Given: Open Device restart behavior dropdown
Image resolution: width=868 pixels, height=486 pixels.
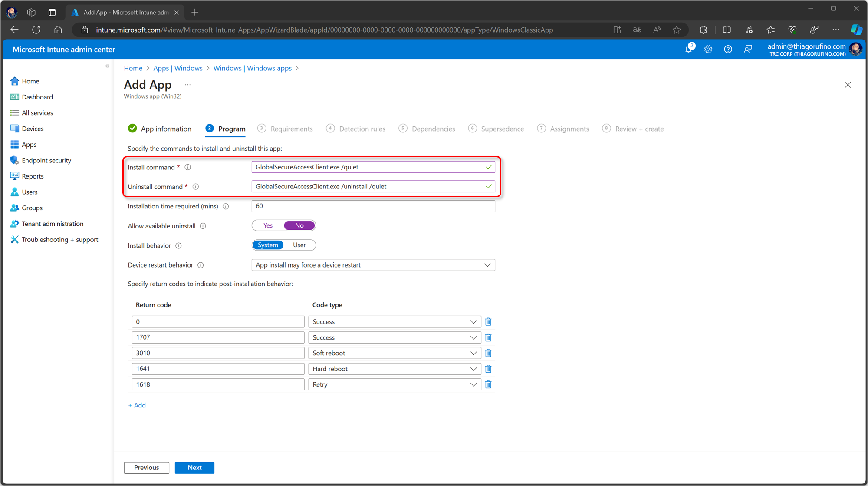Looking at the screenshot, I should 373,265.
